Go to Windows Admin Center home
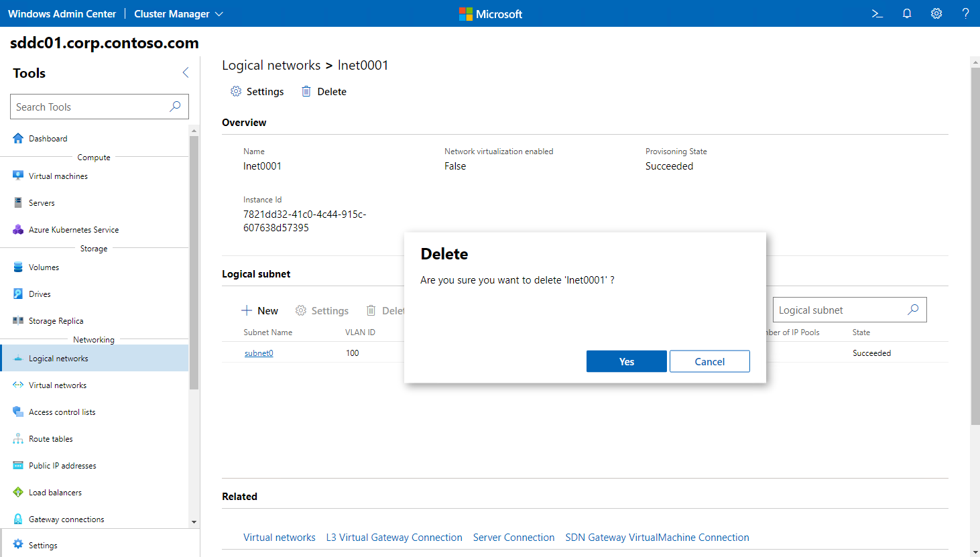Viewport: 980px width, 557px height. pos(62,13)
